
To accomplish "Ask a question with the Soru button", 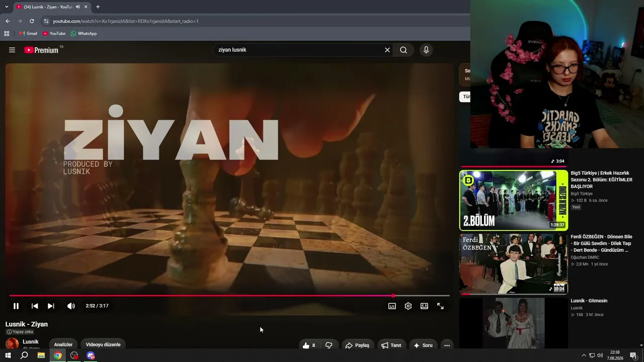I will pyautogui.click(x=423, y=345).
